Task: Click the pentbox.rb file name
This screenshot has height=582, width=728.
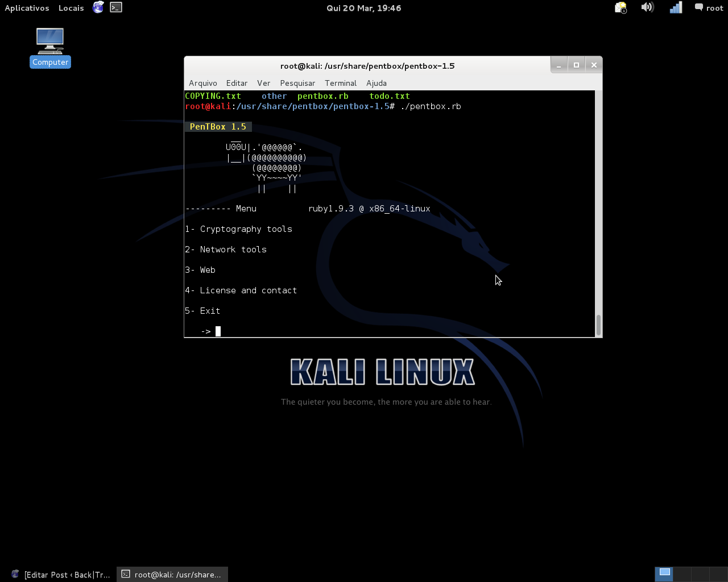Action: click(x=323, y=96)
